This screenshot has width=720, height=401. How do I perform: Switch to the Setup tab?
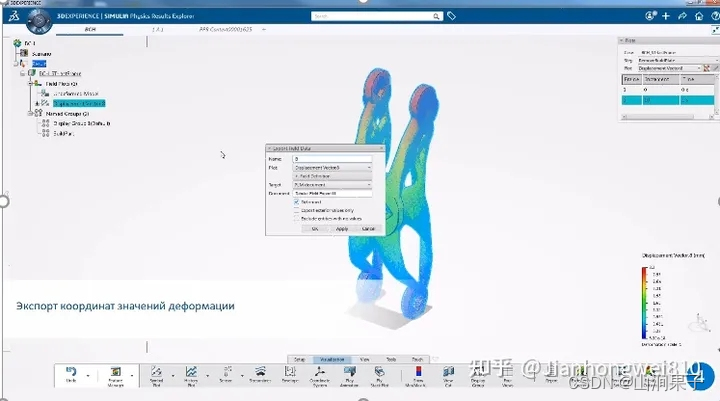[x=299, y=359]
